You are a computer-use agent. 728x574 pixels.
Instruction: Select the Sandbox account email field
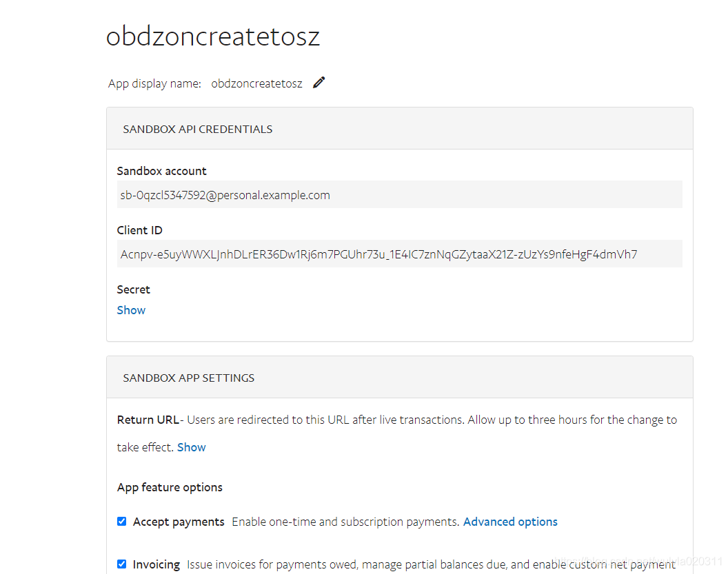pos(399,194)
